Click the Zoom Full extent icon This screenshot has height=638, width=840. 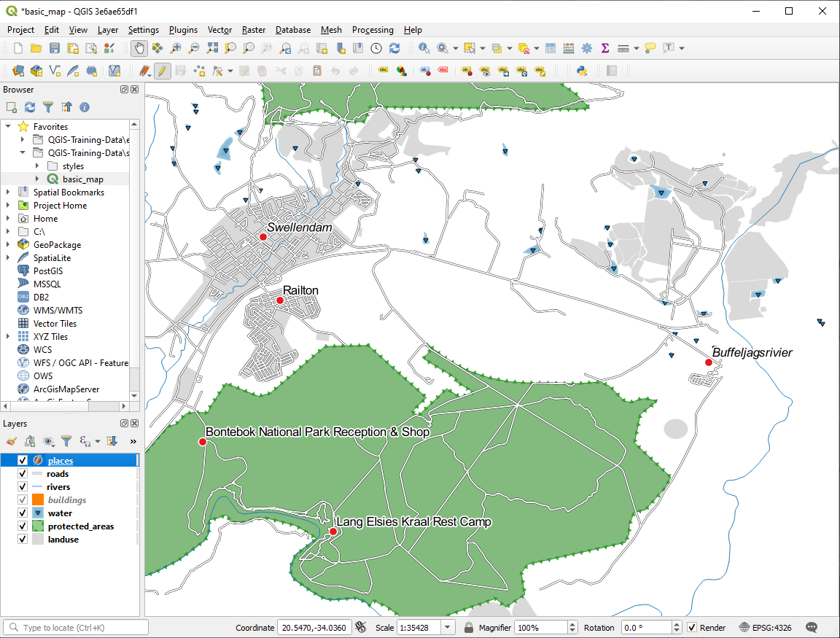coord(212,48)
